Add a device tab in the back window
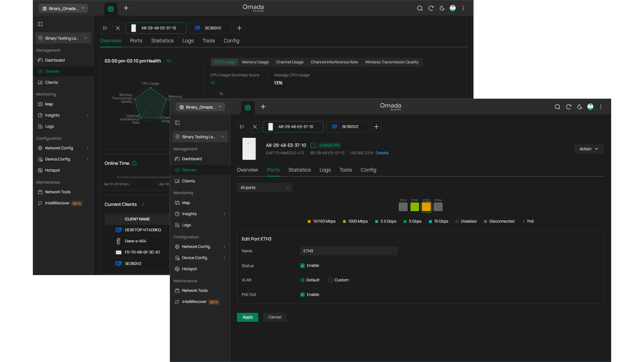 click(239, 28)
